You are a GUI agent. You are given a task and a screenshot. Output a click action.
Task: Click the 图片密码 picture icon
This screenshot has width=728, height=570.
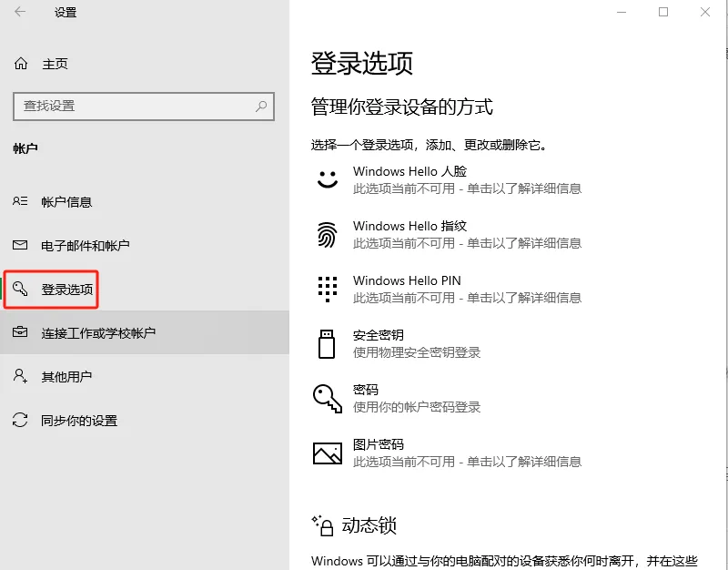(326, 452)
